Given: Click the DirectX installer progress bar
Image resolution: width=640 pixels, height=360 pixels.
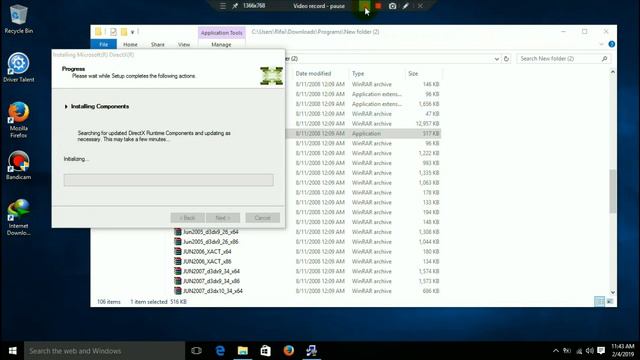Looking at the screenshot, I should click(169, 180).
